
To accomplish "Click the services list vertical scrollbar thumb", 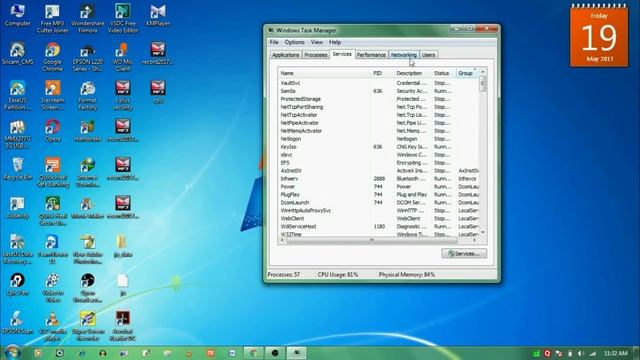I will (x=483, y=84).
